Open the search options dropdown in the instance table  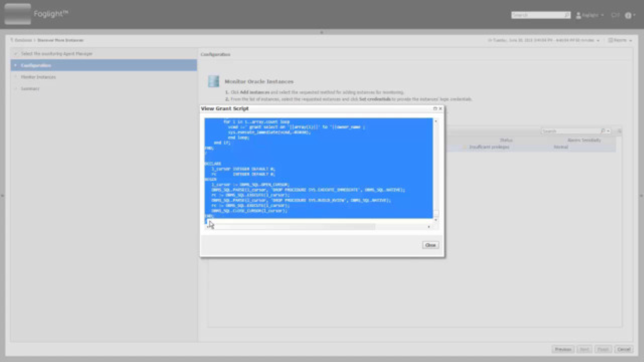[608, 131]
